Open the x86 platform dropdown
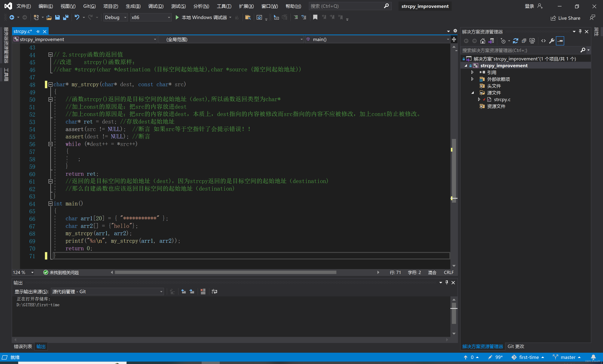 [169, 17]
